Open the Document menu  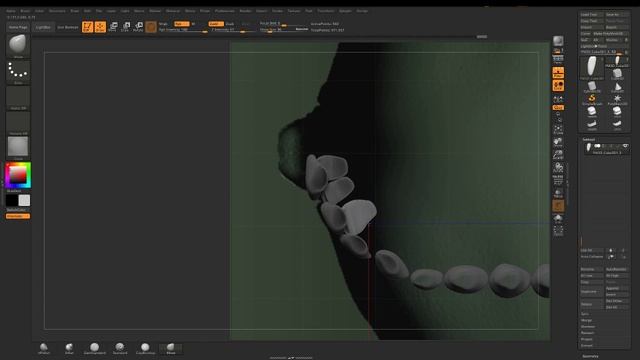pyautogui.click(x=57, y=11)
